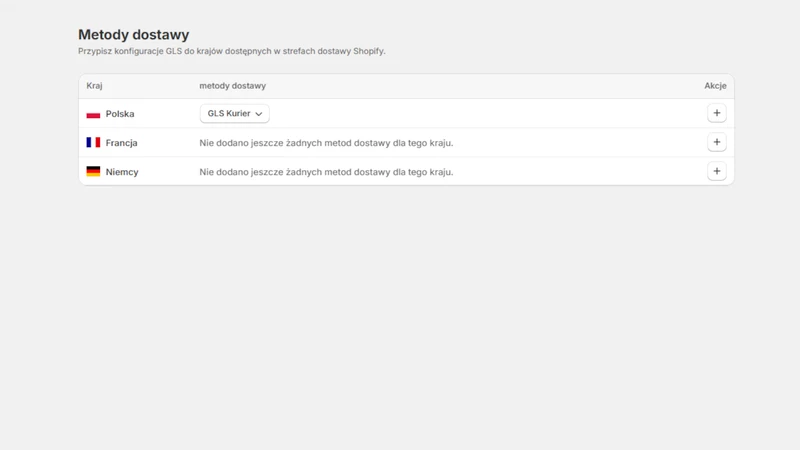Viewport: 800px width, 450px height.
Task: Click the Przypisz konfiguracje GLS description text
Action: [x=232, y=51]
